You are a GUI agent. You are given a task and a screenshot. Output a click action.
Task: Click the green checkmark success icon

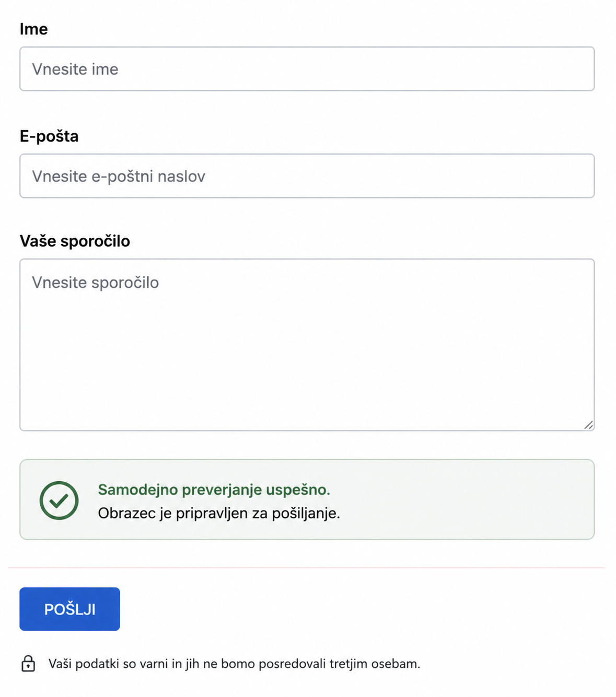(59, 500)
